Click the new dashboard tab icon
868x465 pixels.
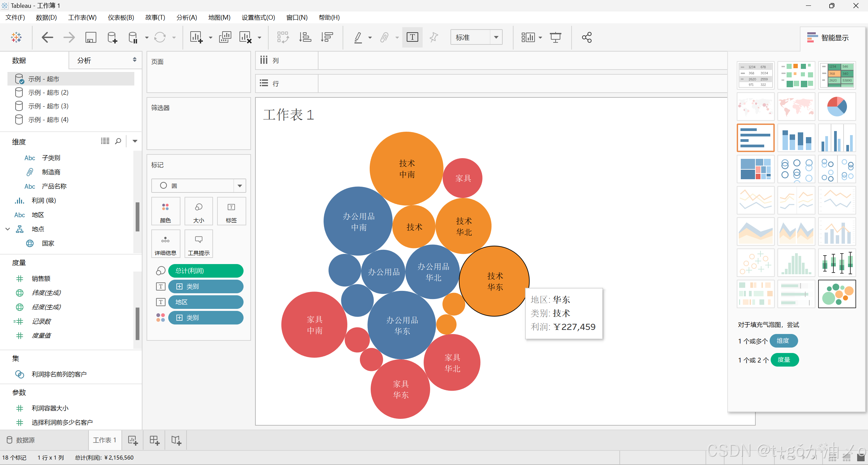coord(154,440)
